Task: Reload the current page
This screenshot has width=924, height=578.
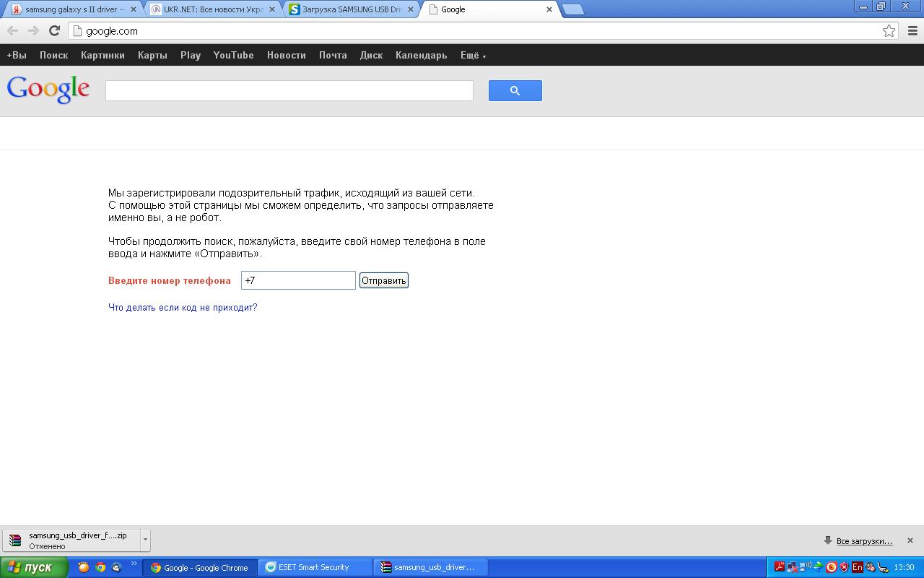Action: (x=54, y=30)
